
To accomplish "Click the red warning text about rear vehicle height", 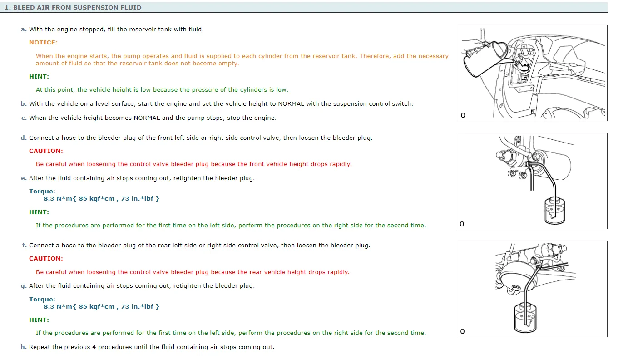I will (193, 272).
